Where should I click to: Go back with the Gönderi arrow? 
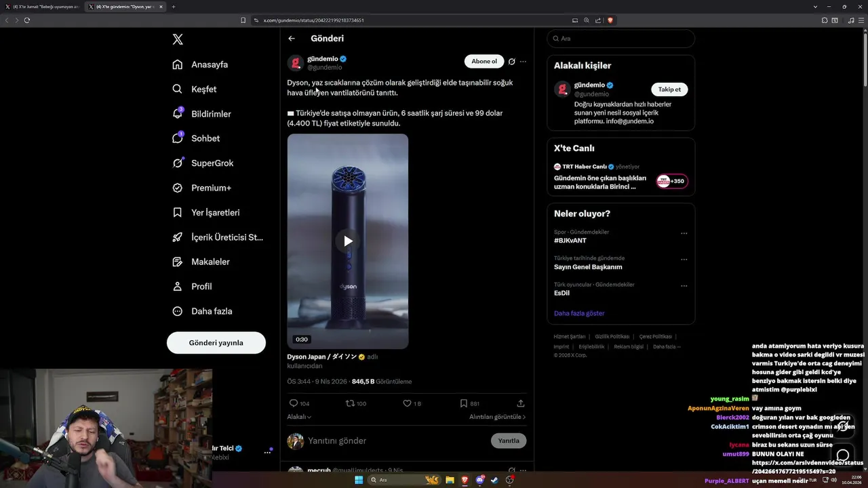coord(292,39)
